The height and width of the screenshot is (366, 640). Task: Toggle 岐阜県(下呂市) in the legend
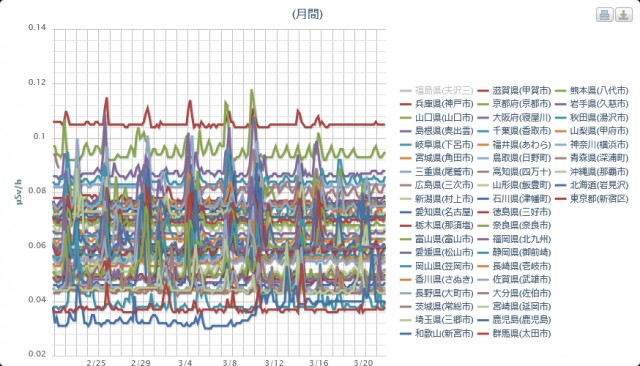(x=436, y=145)
